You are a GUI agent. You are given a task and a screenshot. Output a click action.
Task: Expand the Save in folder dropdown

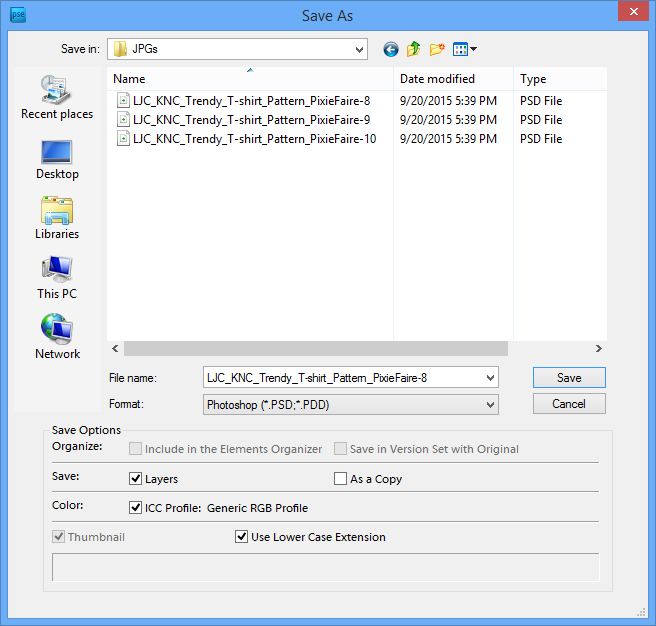[359, 49]
